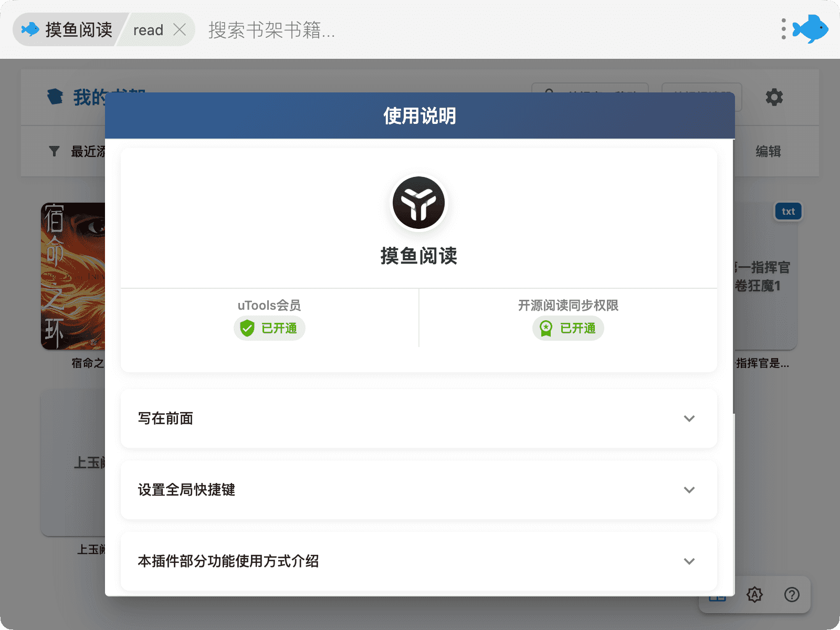Click the green shield under uTools会员
The width and height of the screenshot is (840, 630).
pyautogui.click(x=247, y=329)
